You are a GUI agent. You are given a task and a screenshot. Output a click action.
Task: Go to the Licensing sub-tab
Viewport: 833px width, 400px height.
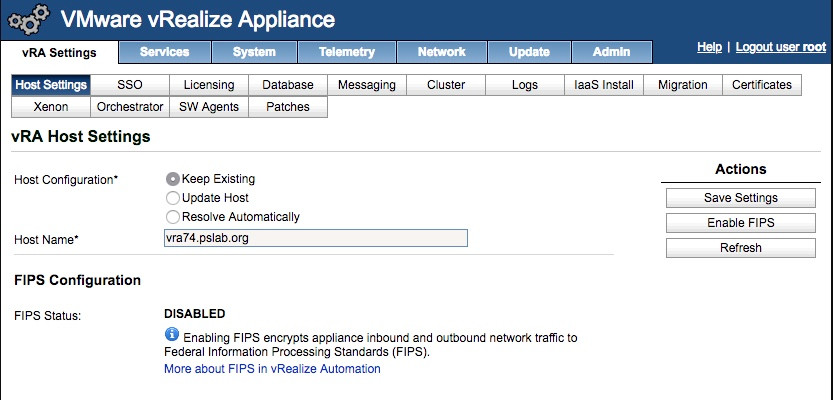click(x=209, y=85)
